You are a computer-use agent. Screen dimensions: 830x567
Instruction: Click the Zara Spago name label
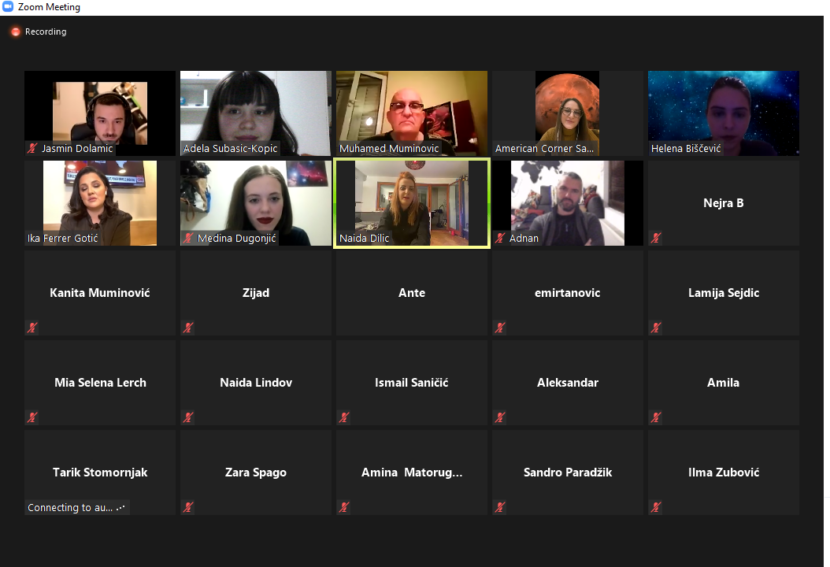click(x=256, y=472)
